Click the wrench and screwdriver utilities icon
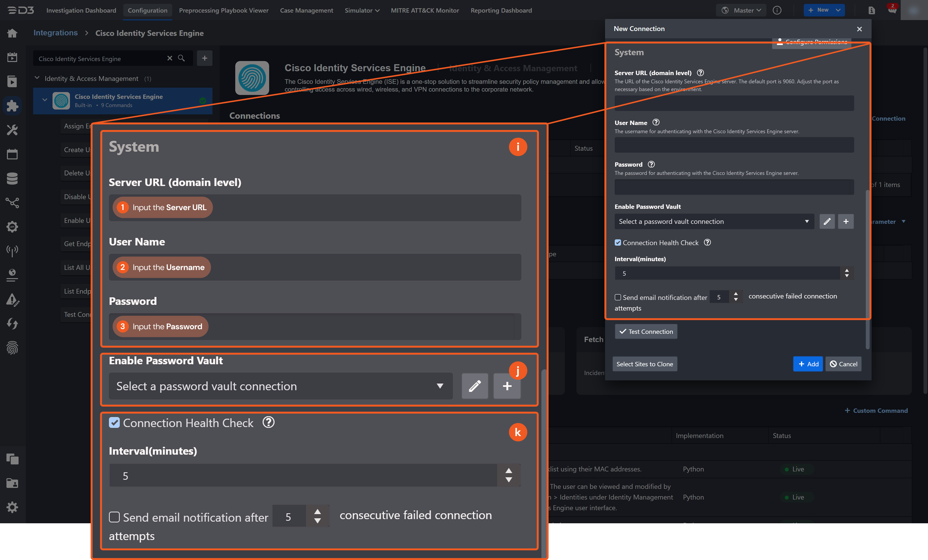The image size is (928, 560). tap(12, 130)
